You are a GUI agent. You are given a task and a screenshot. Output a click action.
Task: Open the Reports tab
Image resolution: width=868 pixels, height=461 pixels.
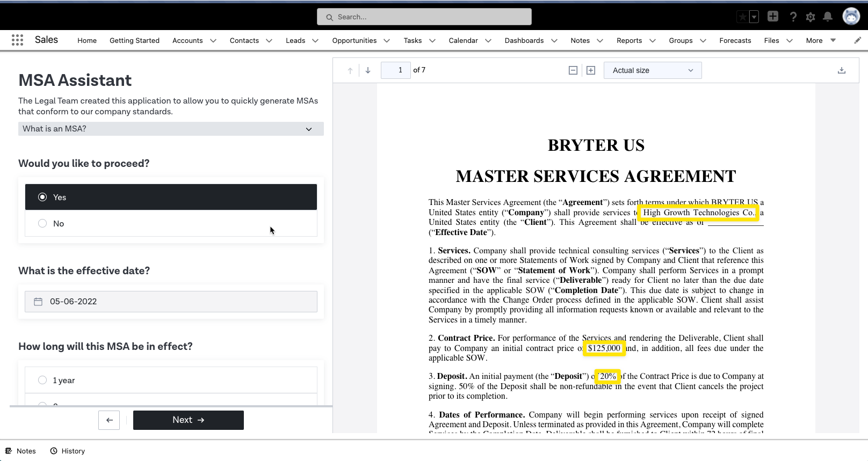(630, 40)
